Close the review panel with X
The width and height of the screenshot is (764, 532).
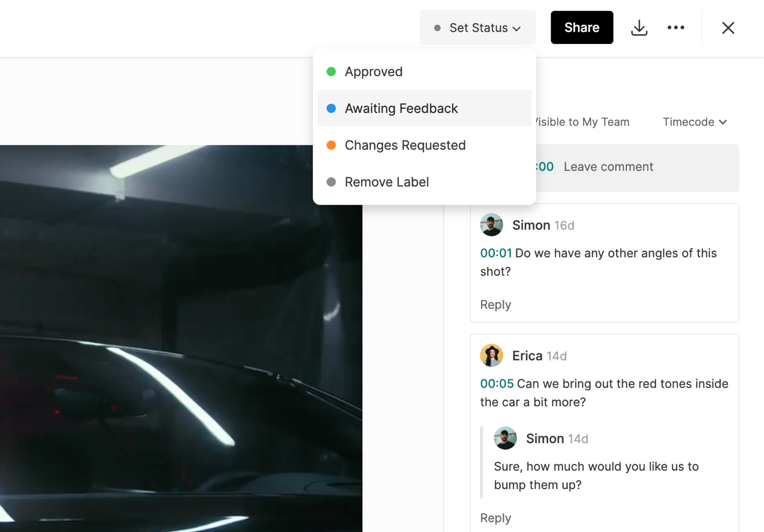728,28
